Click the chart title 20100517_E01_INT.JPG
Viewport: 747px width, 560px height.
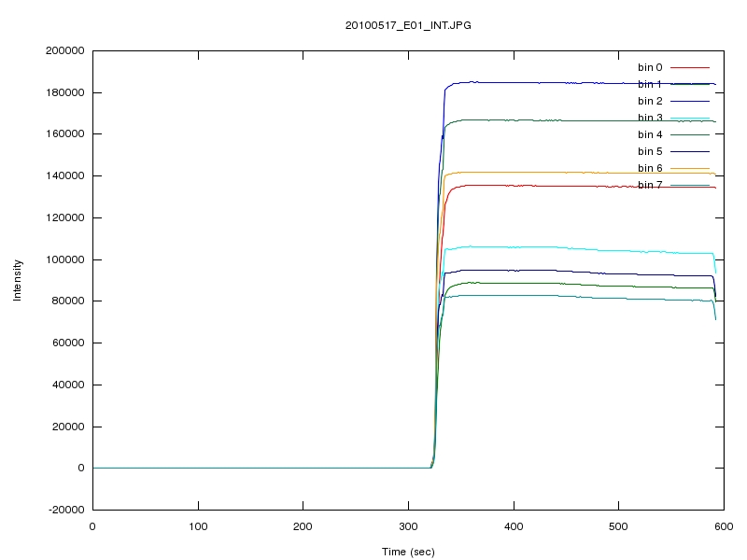408,25
